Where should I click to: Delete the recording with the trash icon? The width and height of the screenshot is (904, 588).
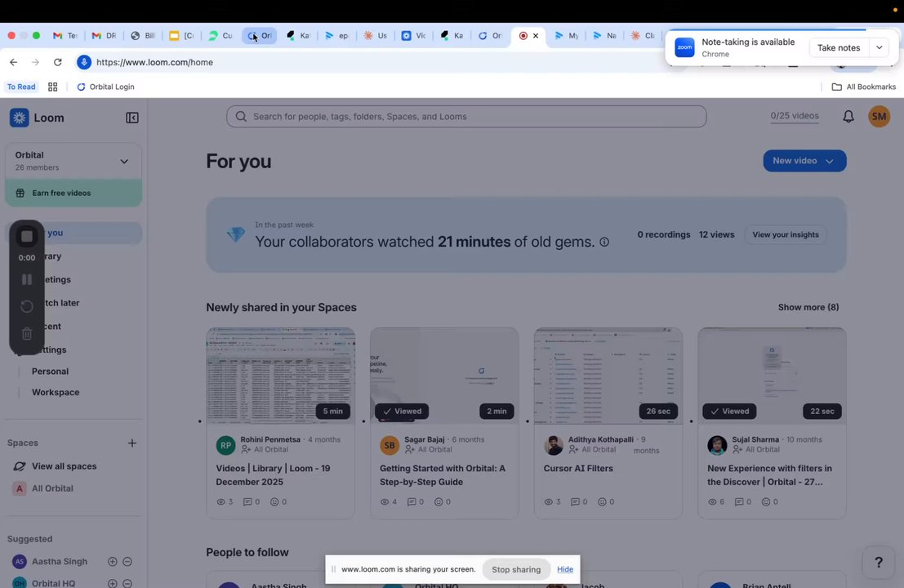pos(26,333)
